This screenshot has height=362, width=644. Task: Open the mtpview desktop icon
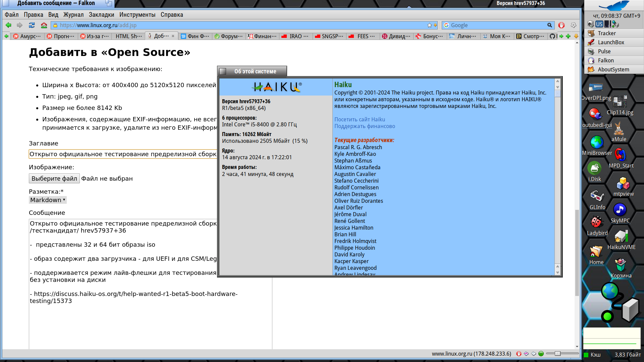point(624,187)
